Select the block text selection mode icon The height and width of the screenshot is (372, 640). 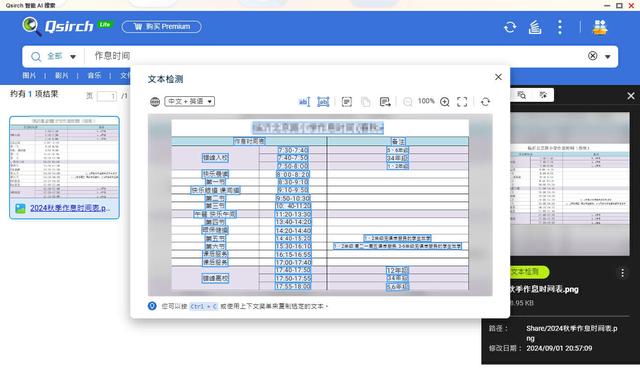(x=323, y=102)
